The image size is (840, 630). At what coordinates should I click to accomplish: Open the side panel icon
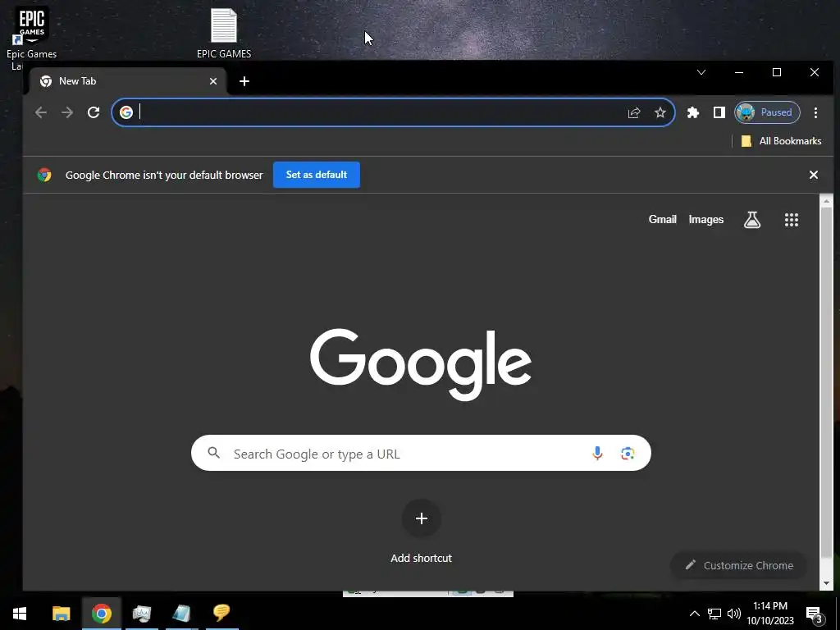pos(719,112)
